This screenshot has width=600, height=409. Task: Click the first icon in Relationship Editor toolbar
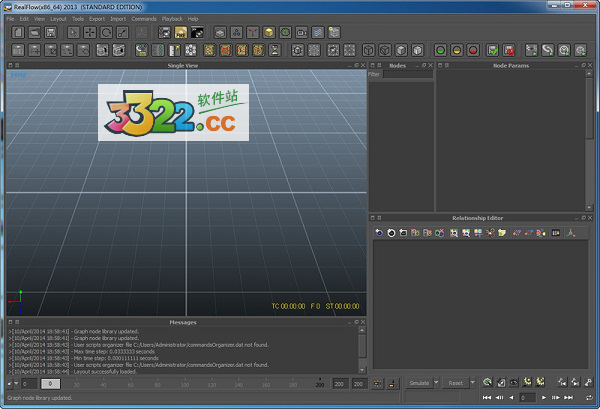(x=379, y=233)
